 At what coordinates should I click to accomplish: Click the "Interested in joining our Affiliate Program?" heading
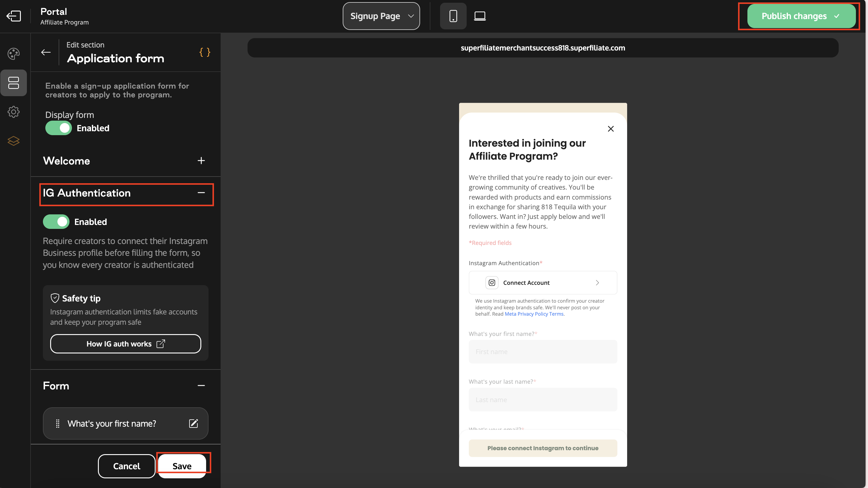[x=527, y=150]
